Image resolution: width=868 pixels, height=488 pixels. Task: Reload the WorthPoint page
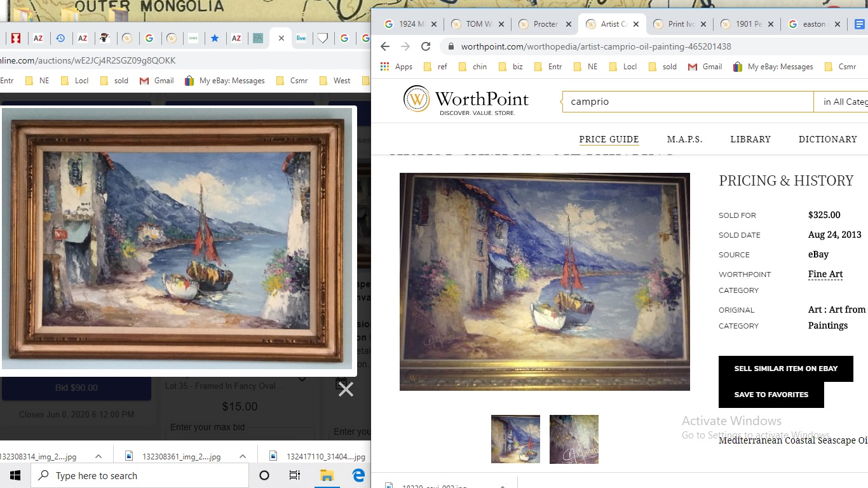(426, 46)
